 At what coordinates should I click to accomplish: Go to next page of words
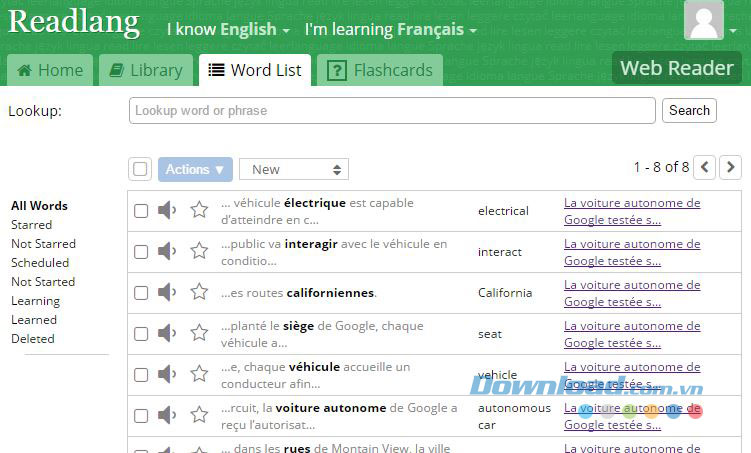pos(731,167)
